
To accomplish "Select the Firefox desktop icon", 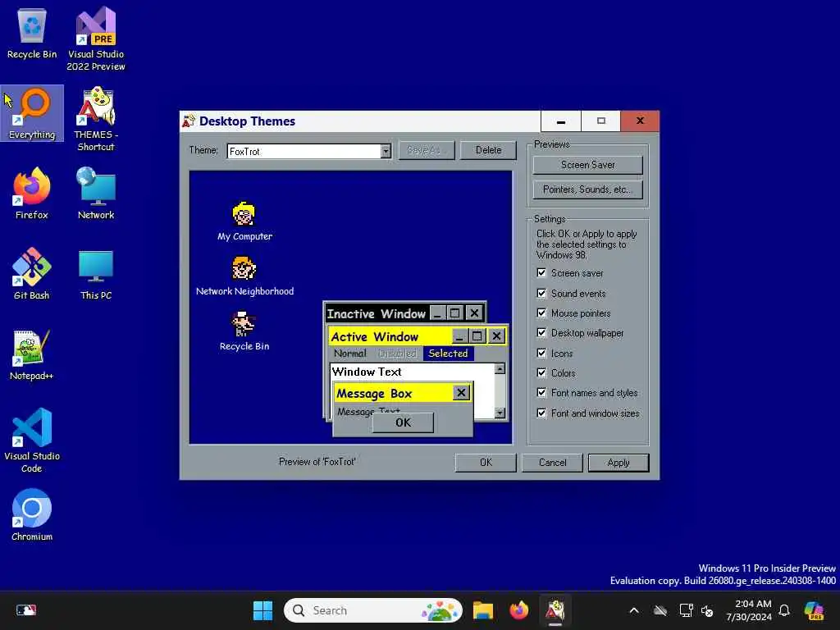I will click(32, 194).
